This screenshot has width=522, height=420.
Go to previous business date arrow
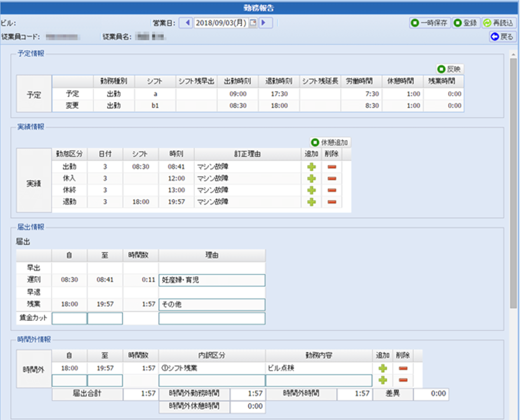pos(186,23)
